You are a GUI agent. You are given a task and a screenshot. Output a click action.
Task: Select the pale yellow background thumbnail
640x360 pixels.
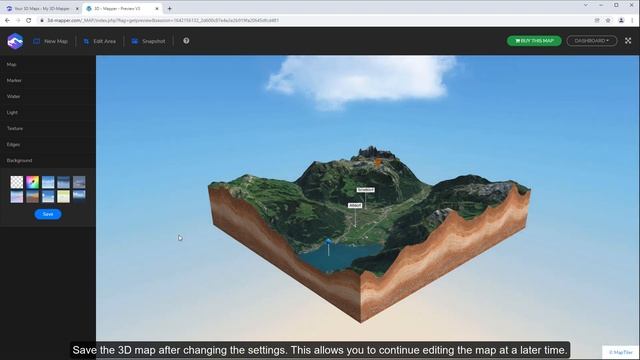coord(63,196)
